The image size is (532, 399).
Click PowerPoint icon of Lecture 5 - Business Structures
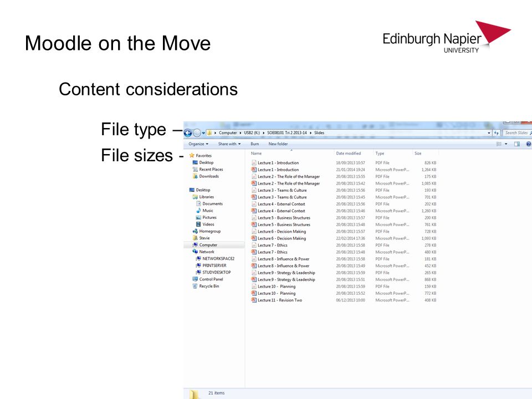pyautogui.click(x=254, y=224)
